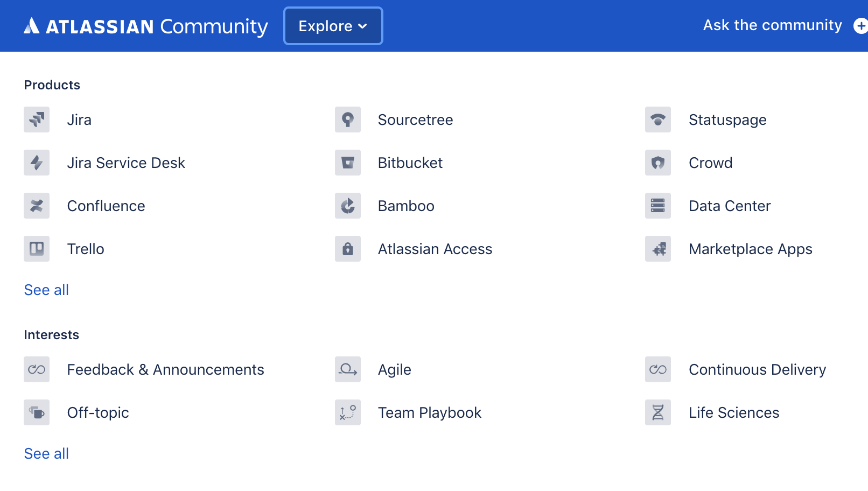Open the Statuspage community

pos(727,120)
